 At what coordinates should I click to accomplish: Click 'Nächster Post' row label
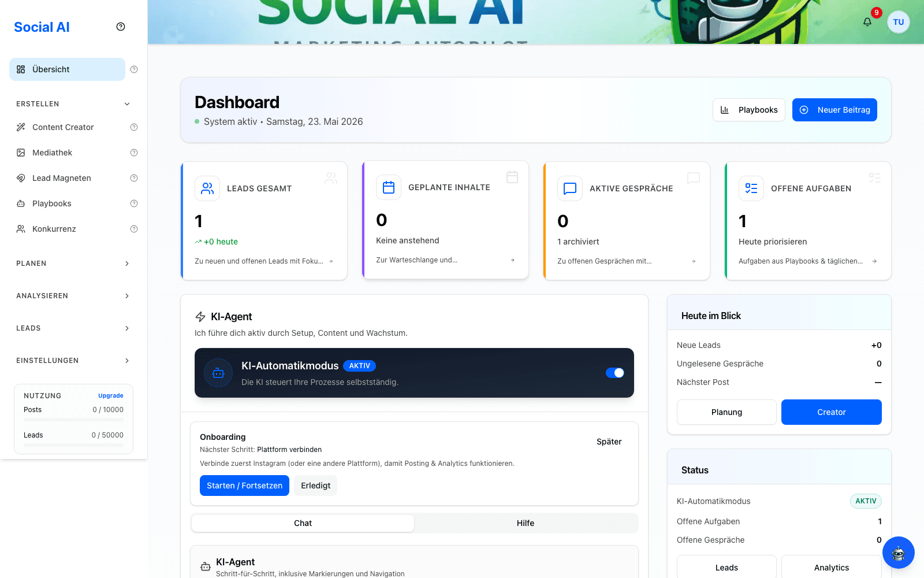(703, 382)
